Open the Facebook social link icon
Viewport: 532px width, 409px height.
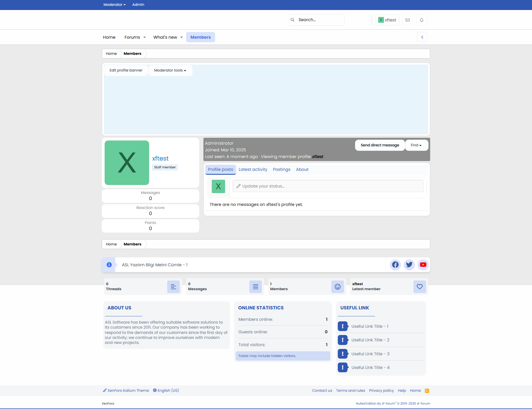tap(395, 265)
